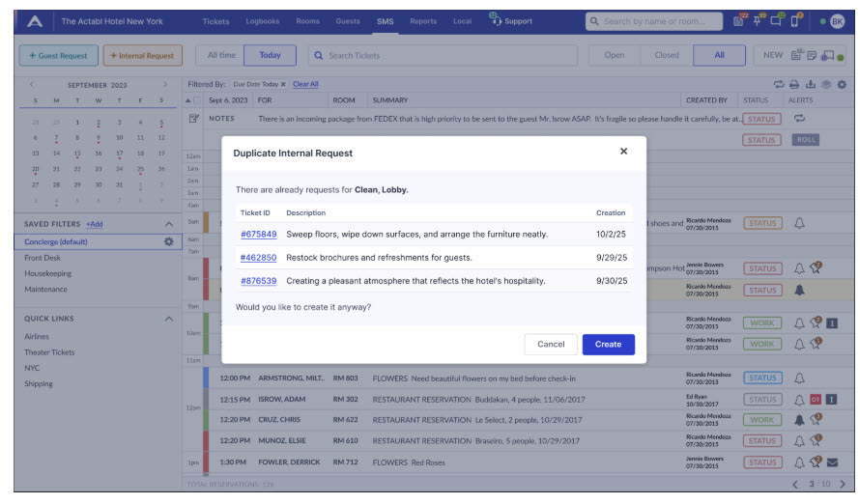The width and height of the screenshot is (860, 504).
Task: Open the document notifications icon with 122 badge
Action: click(x=739, y=21)
